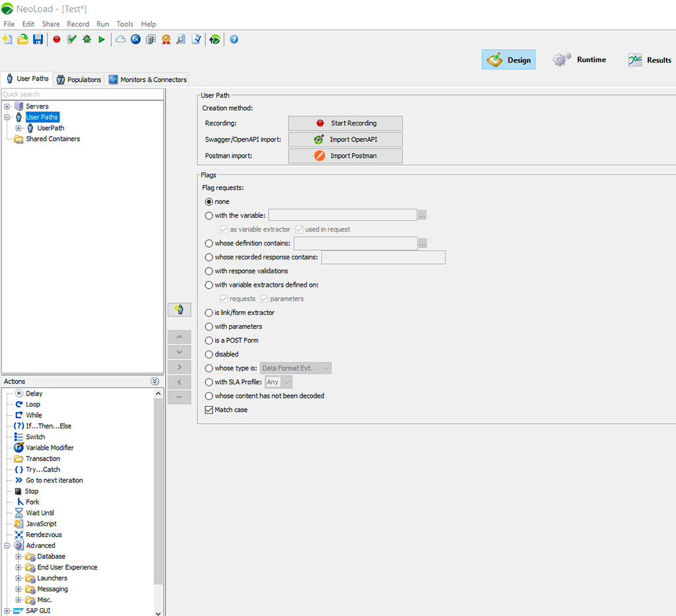Select the 'none' flag radio button
The width and height of the screenshot is (676, 616).
pyautogui.click(x=209, y=202)
